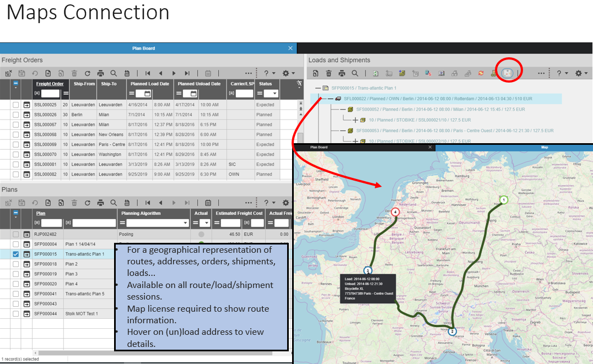Click Search magnifier in Plans toolbar
The image size is (593, 364).
pos(114,203)
